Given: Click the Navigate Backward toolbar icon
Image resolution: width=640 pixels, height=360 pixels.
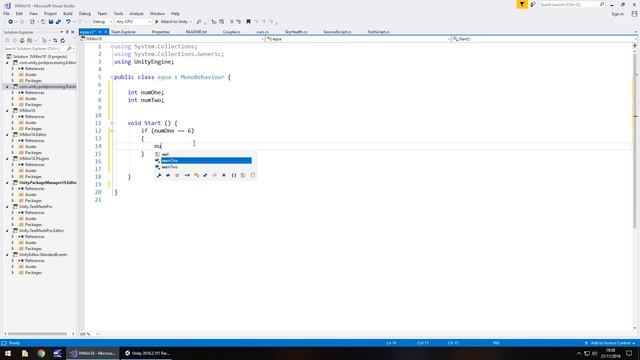Looking at the screenshot, I should click(11, 22).
